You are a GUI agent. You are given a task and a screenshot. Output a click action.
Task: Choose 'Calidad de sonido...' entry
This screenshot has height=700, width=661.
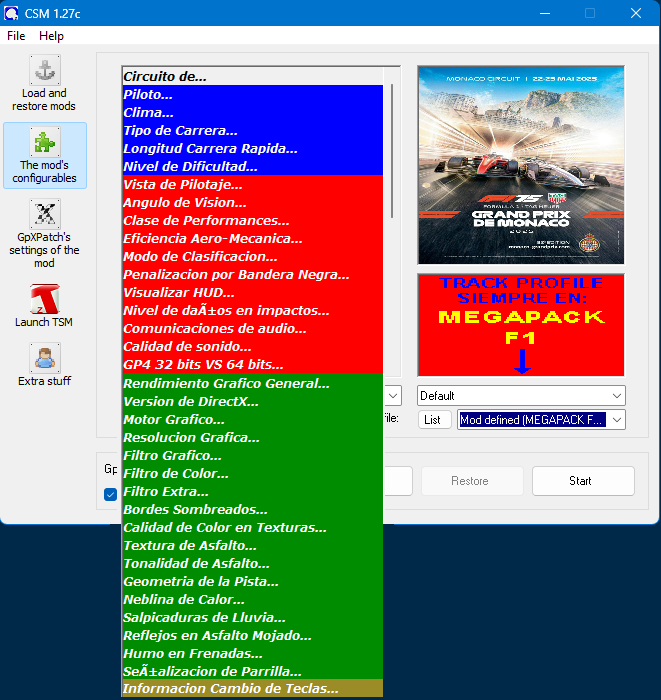(x=253, y=346)
